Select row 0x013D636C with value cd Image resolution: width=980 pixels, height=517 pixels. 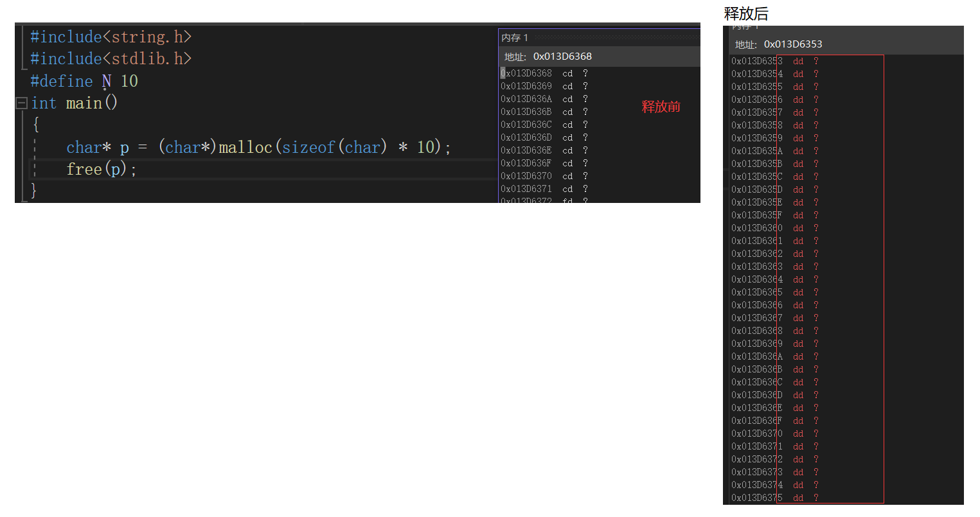point(545,125)
